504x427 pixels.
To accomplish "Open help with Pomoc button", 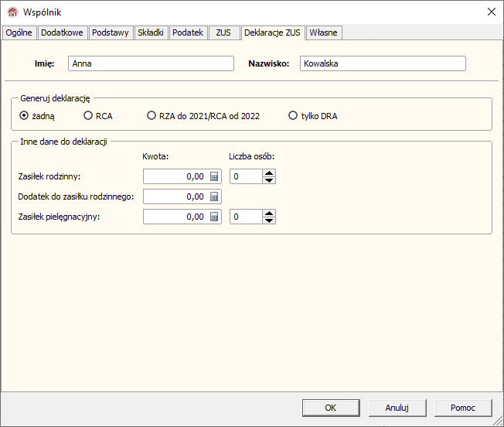I will click(463, 408).
